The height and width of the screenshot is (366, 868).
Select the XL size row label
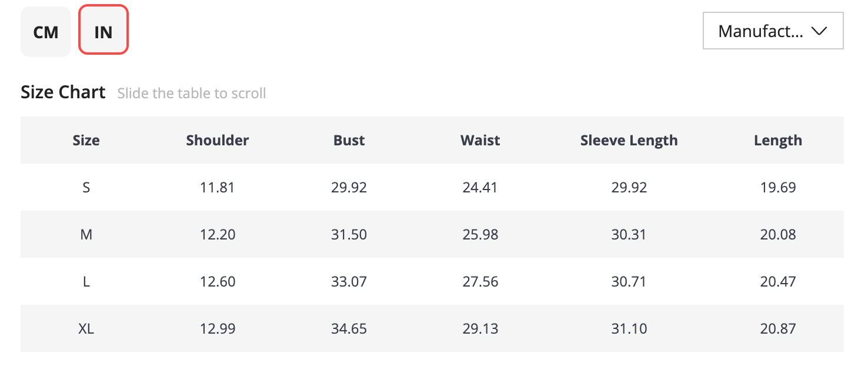pos(86,328)
